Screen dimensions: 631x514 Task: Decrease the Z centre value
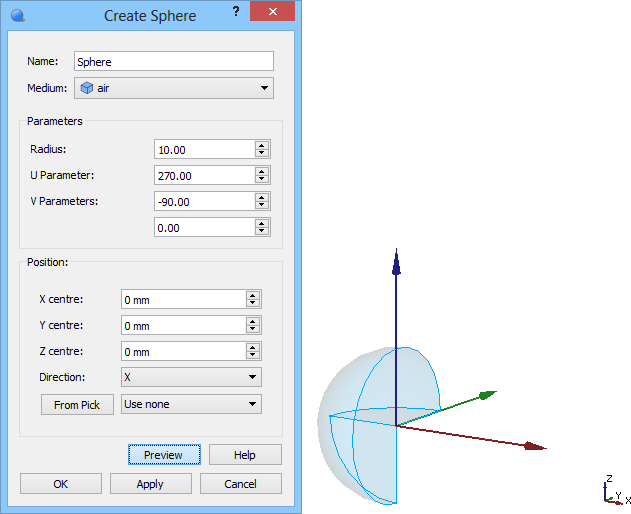[253, 355]
